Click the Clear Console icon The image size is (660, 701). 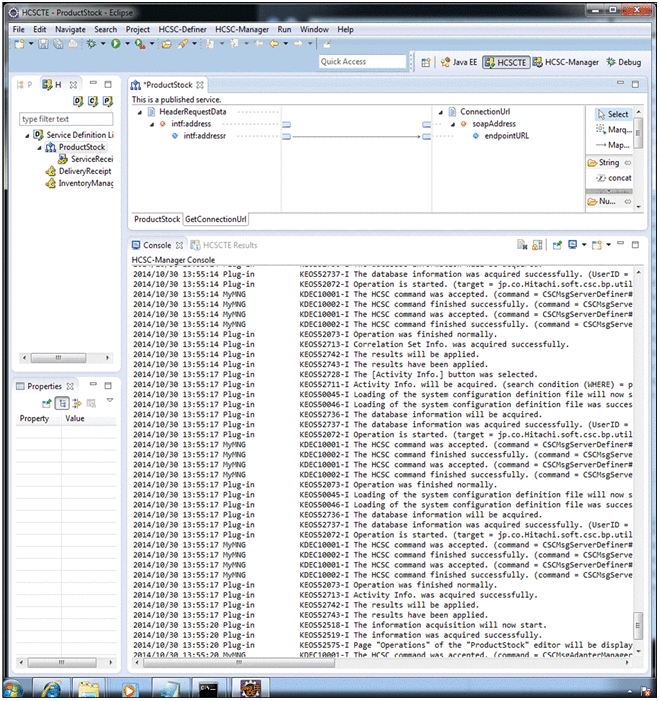click(522, 245)
